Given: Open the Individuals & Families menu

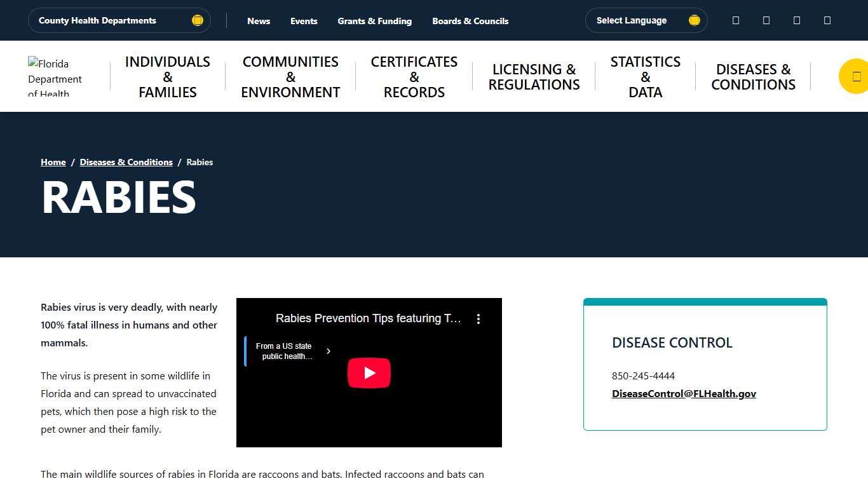Looking at the screenshot, I should [168, 77].
